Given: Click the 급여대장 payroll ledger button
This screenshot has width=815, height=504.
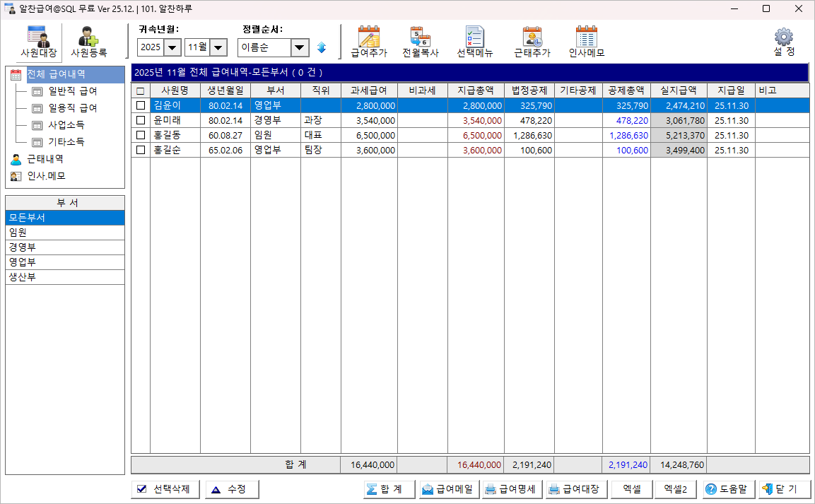Looking at the screenshot, I should (x=576, y=489).
